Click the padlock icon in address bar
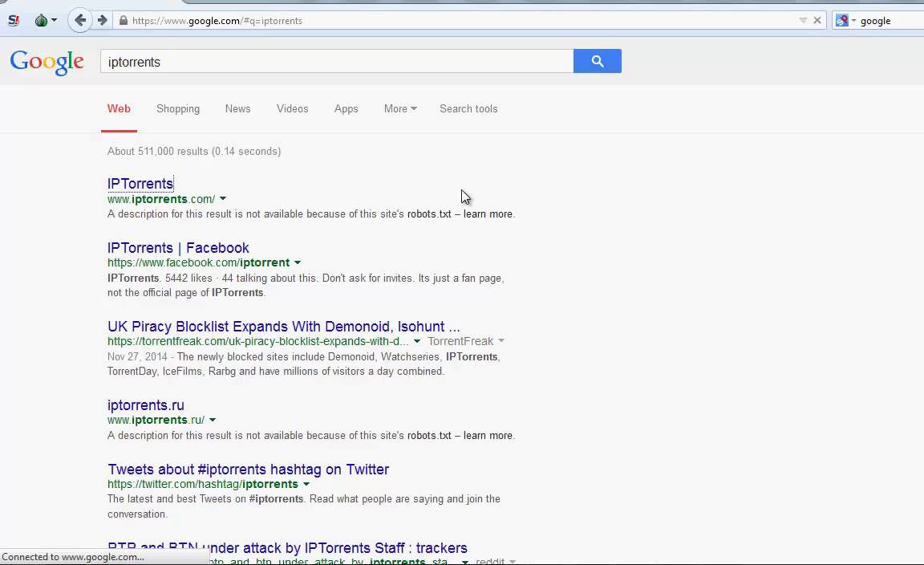This screenshot has width=924, height=565. [124, 21]
